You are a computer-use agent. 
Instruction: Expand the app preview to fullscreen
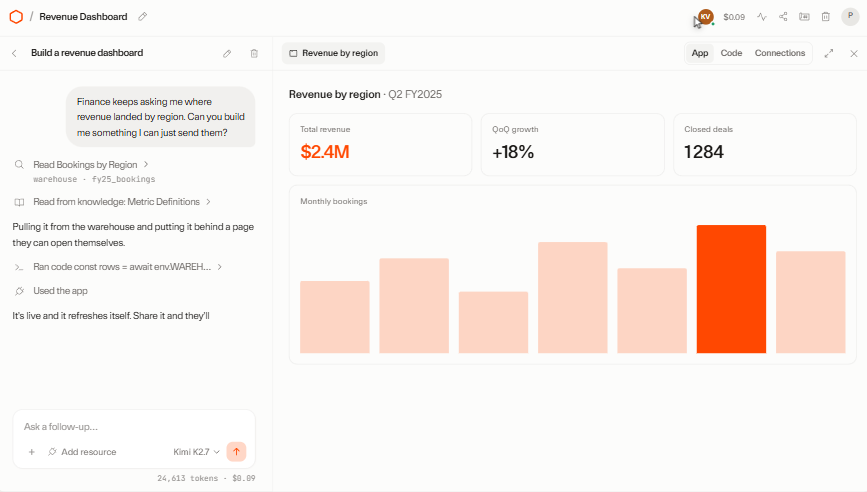[x=828, y=54]
